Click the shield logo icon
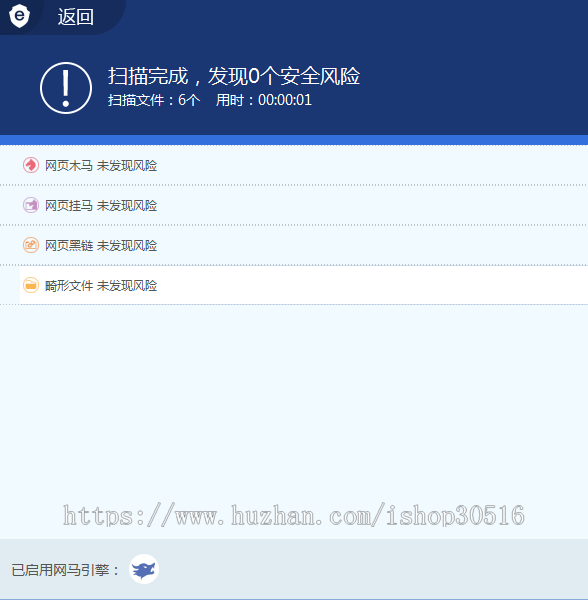The image size is (588, 600). click(19, 16)
